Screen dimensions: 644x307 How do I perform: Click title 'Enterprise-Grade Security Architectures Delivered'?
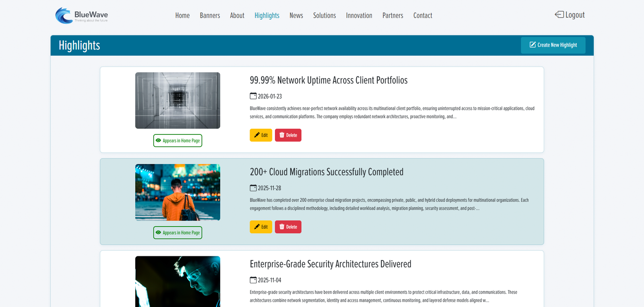330,264
